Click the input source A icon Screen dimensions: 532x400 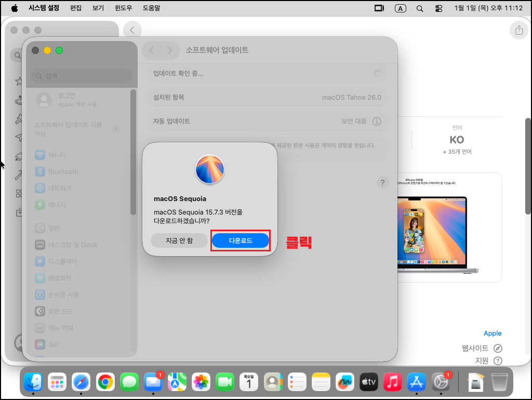coord(401,8)
